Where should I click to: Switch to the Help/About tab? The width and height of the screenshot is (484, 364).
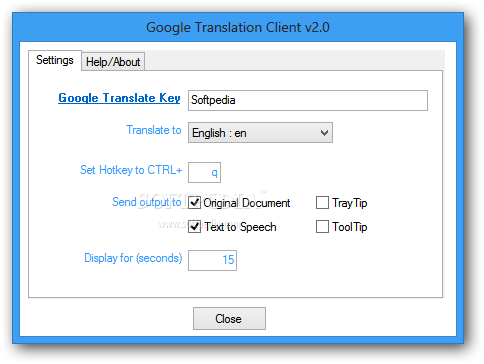pyautogui.click(x=113, y=62)
